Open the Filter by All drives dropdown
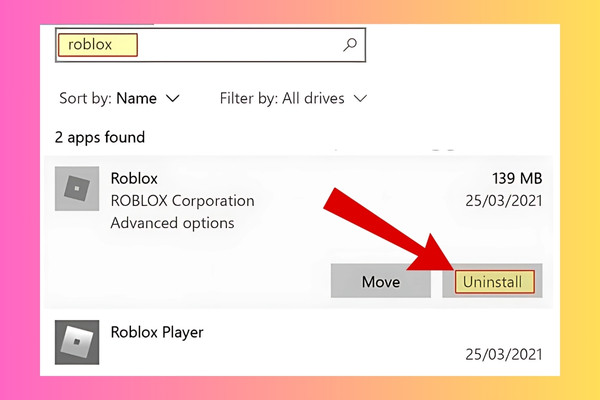The width and height of the screenshot is (600, 400). tap(293, 98)
